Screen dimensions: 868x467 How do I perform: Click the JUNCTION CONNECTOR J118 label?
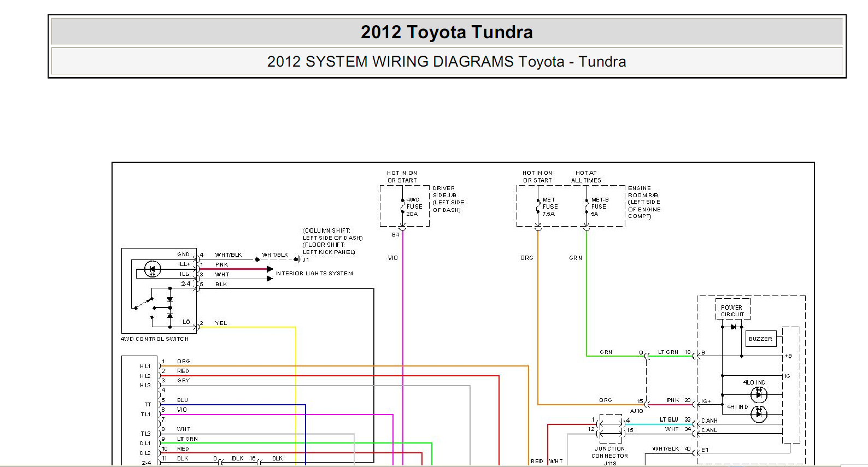[610, 456]
